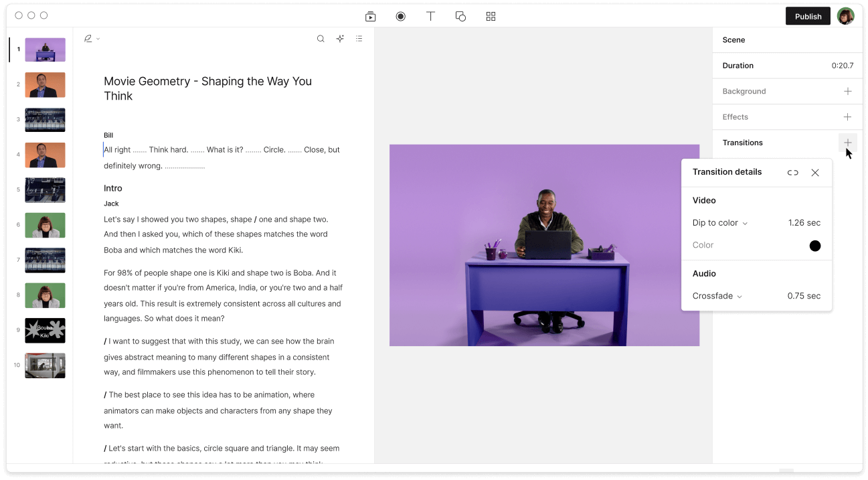The image size is (868, 480).
Task: Click the speaker label Jack
Action: point(111,204)
